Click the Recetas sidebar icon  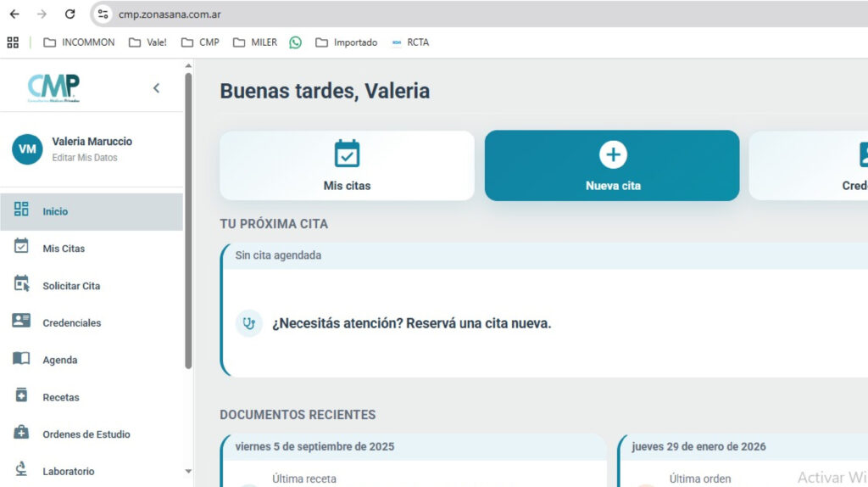click(x=21, y=396)
